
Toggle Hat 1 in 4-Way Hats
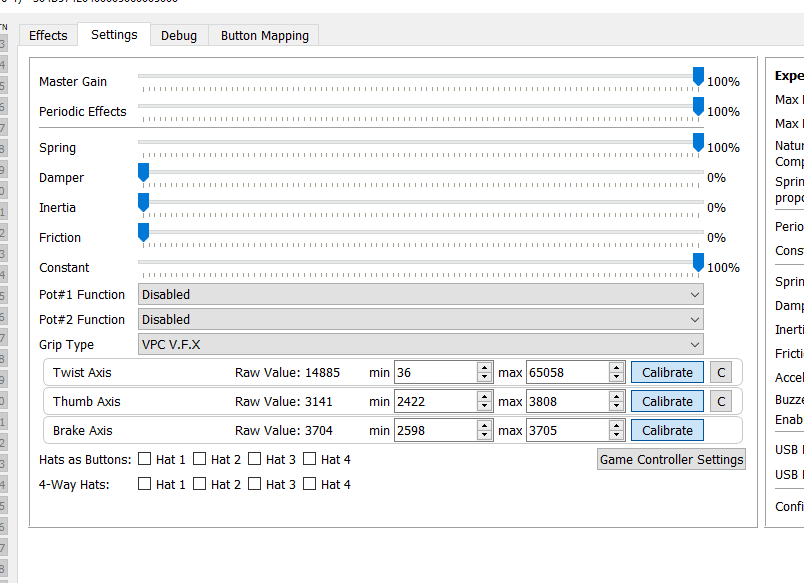(x=145, y=484)
